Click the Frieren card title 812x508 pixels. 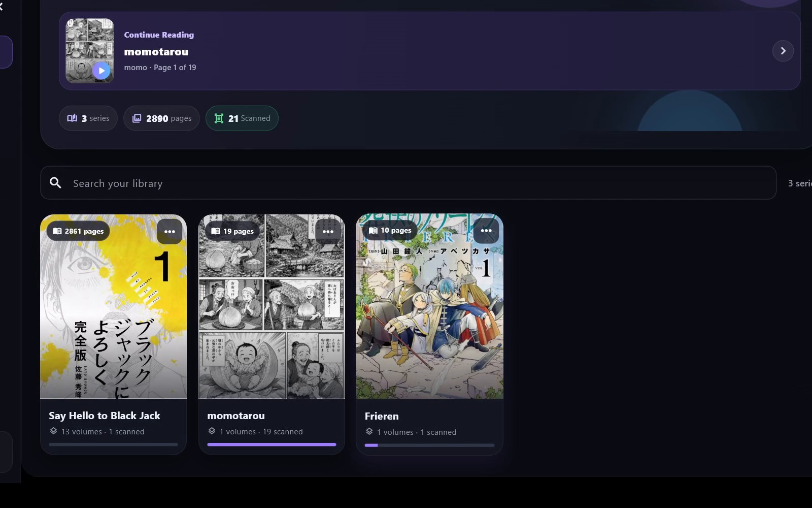382,416
